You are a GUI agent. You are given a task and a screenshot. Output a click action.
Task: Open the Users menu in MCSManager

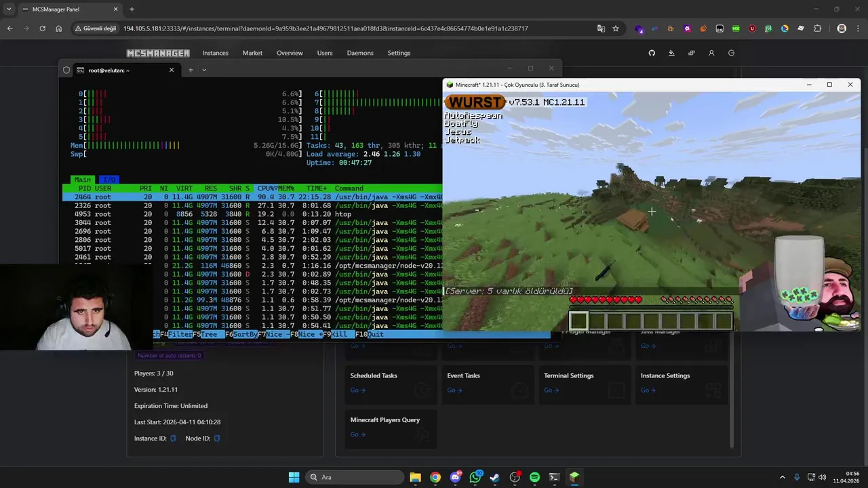(x=325, y=53)
